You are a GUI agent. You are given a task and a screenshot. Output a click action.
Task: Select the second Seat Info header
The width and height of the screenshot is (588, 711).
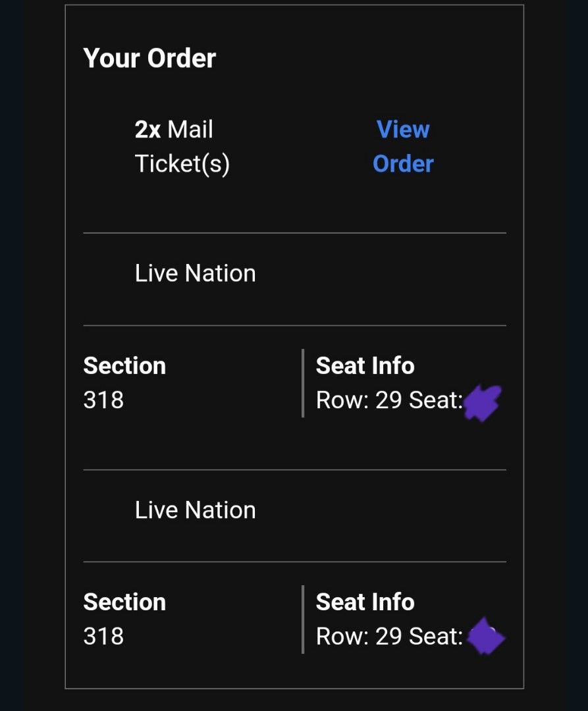(x=365, y=602)
